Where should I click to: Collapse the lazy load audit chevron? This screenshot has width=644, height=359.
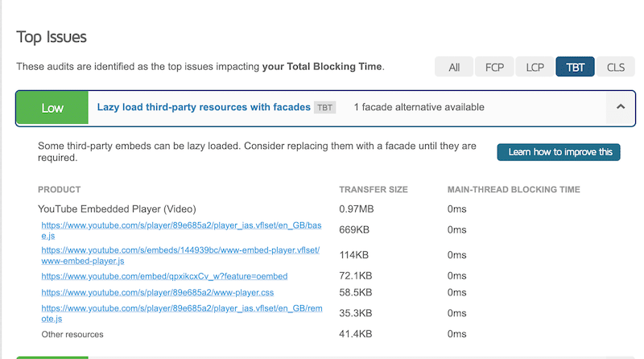[x=620, y=107]
